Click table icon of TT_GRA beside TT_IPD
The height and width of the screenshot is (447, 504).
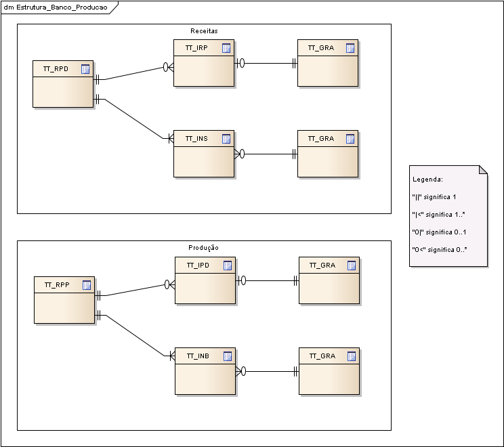point(352,265)
